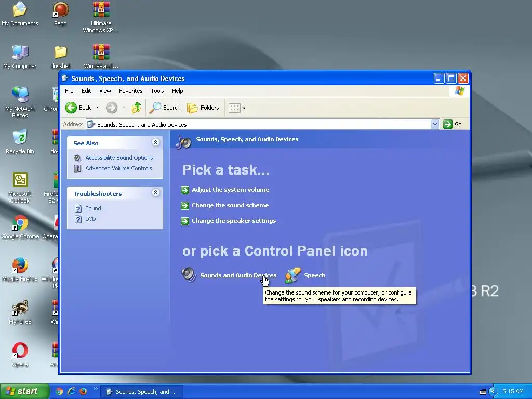
Task: Collapse the See Also panel
Action: (155, 142)
